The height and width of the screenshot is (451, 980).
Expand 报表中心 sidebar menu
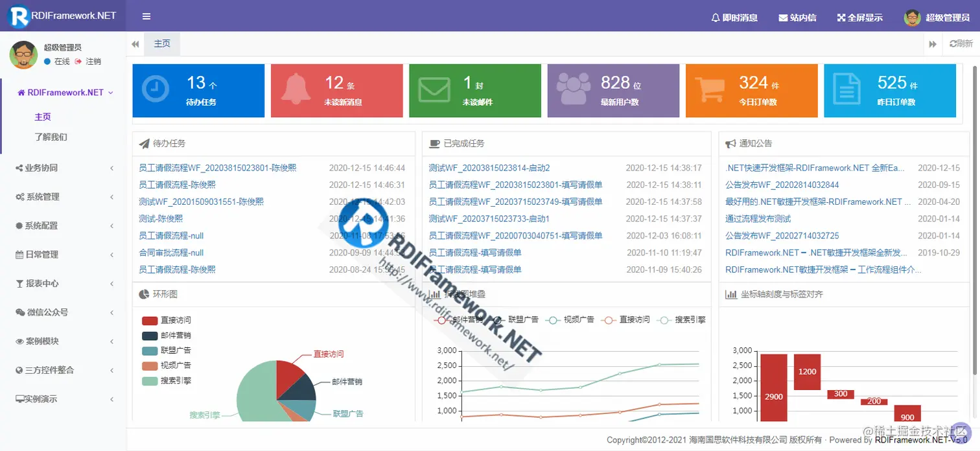coord(64,284)
